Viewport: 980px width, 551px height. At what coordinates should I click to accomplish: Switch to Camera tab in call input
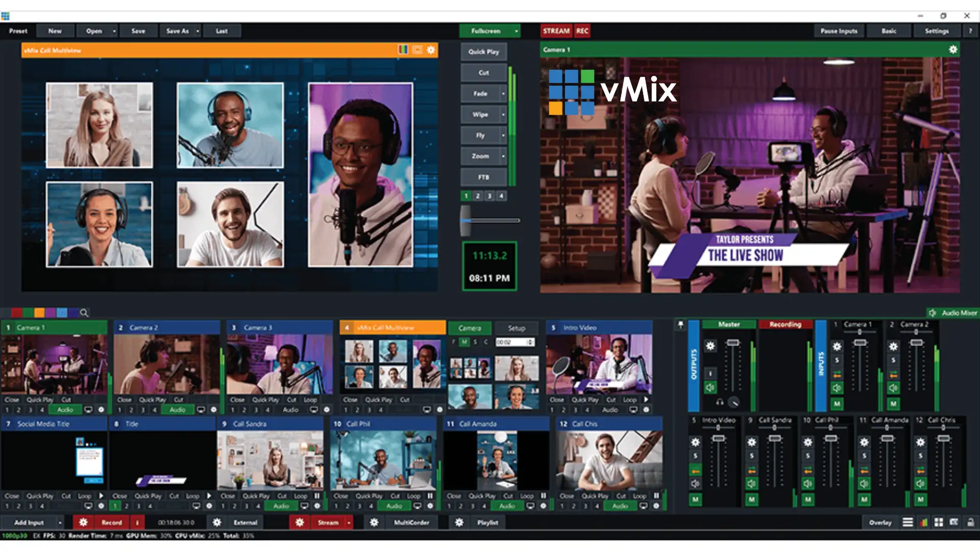(x=470, y=328)
